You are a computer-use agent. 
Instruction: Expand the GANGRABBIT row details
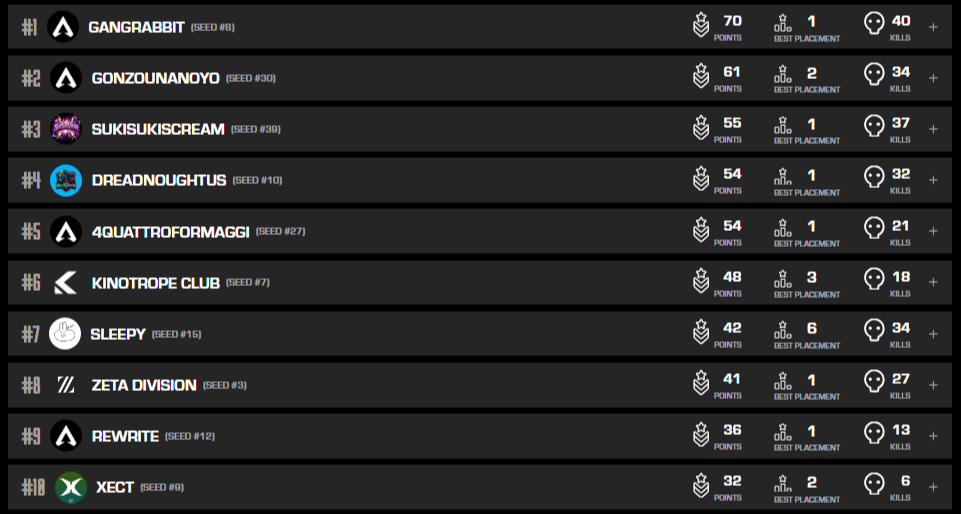click(x=933, y=27)
